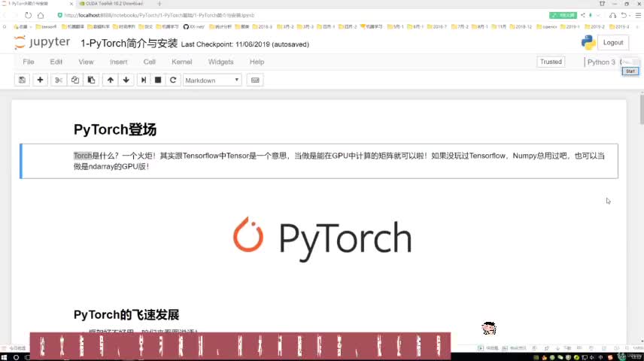Reload the browser page
Screen dimensions: 644x361
[28, 15]
